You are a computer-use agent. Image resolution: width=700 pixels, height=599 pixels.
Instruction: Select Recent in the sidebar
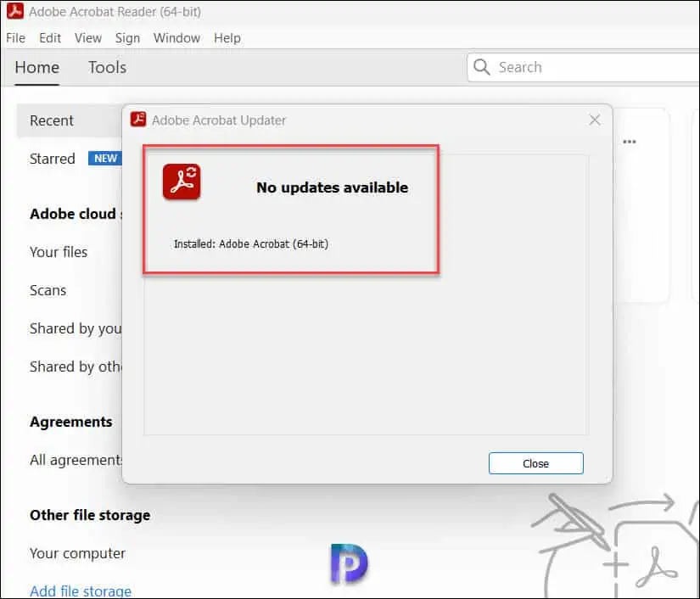pyautogui.click(x=70, y=120)
